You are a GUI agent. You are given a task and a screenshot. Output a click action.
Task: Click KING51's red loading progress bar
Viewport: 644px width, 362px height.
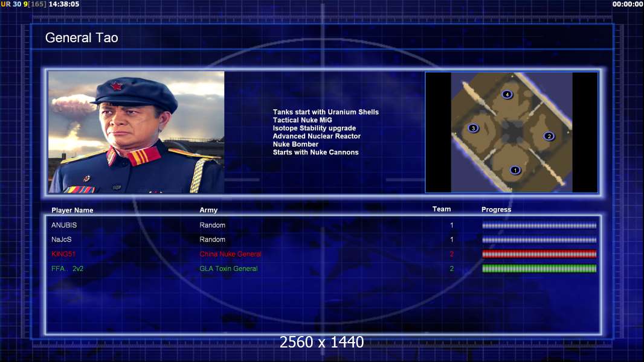[539, 254]
